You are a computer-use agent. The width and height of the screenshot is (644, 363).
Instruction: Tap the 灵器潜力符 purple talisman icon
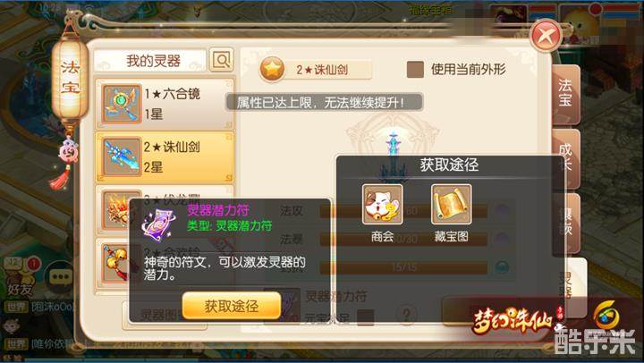(158, 224)
